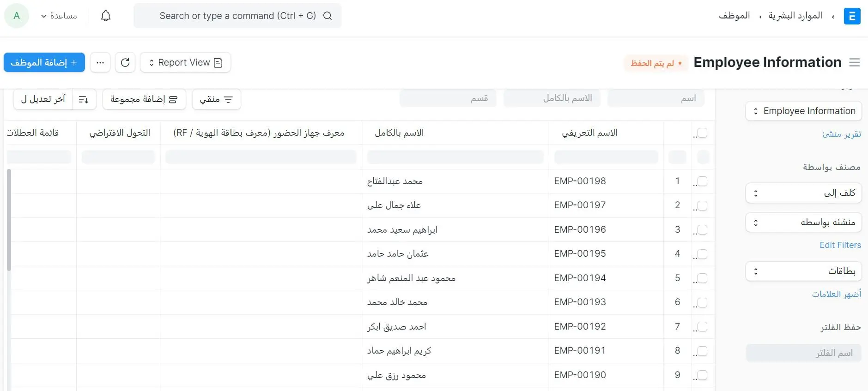Click name عثمان حامد حامد
This screenshot has height=391, width=868.
(398, 254)
